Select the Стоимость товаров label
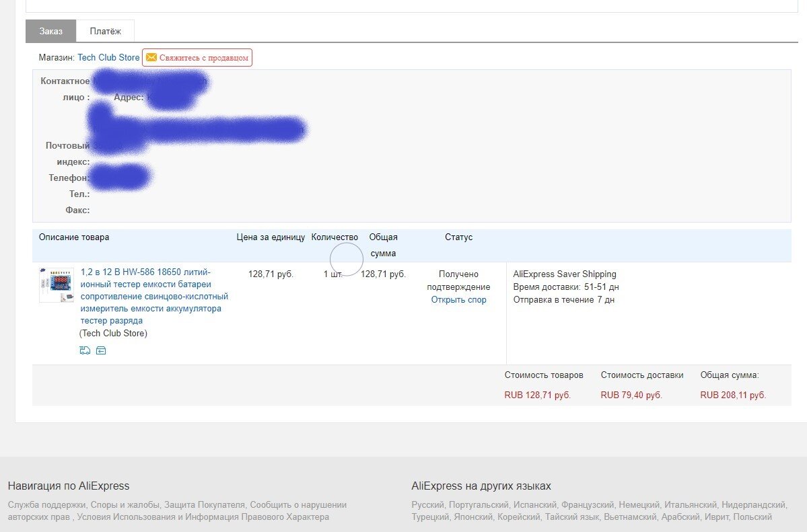 pyautogui.click(x=543, y=375)
